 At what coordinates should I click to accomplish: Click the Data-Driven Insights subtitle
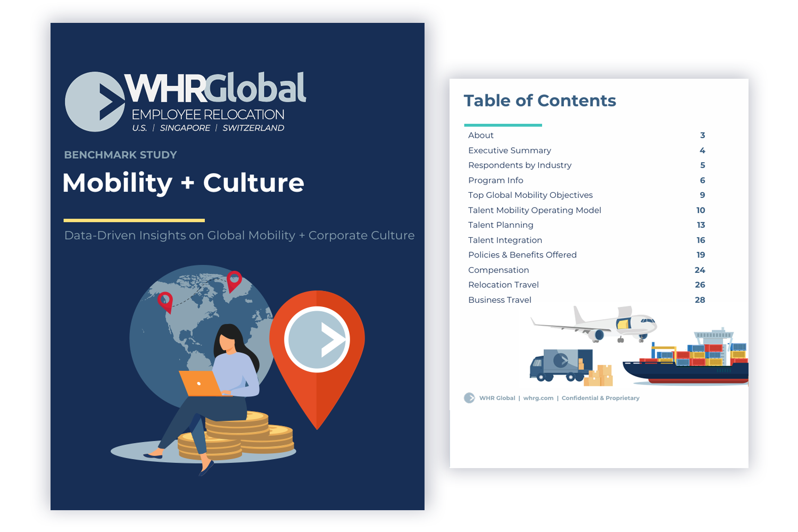[239, 236]
